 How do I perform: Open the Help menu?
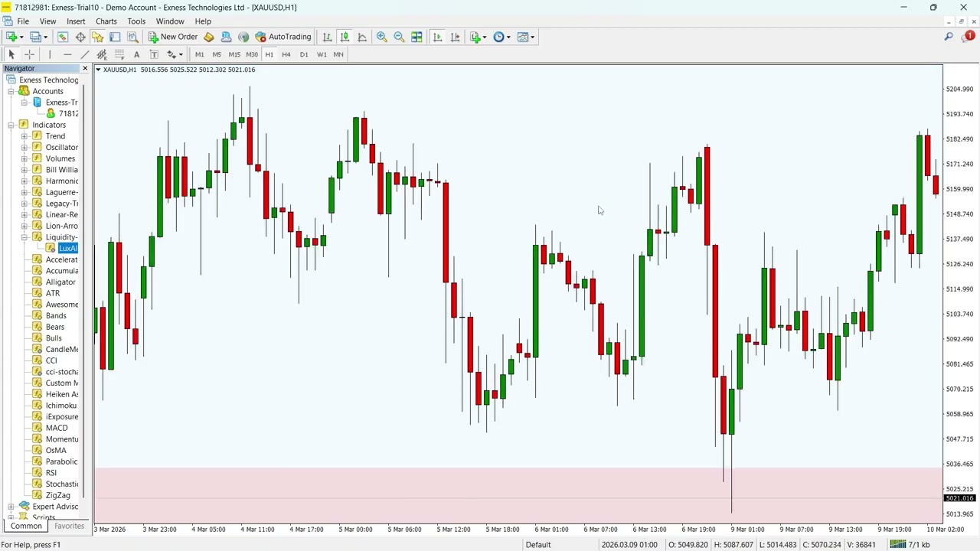click(203, 21)
